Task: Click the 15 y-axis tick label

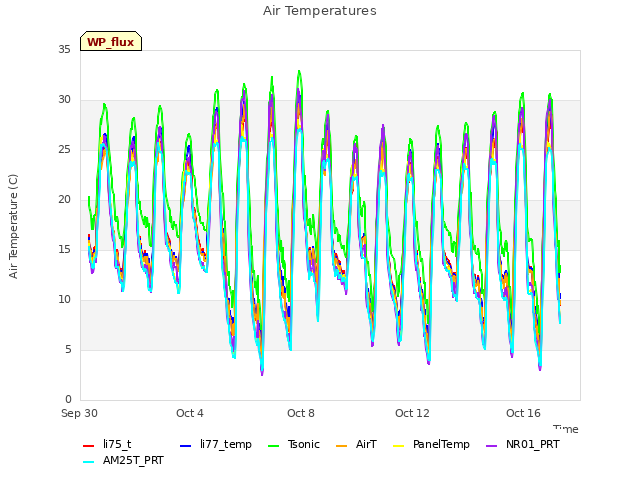Action: tap(64, 249)
